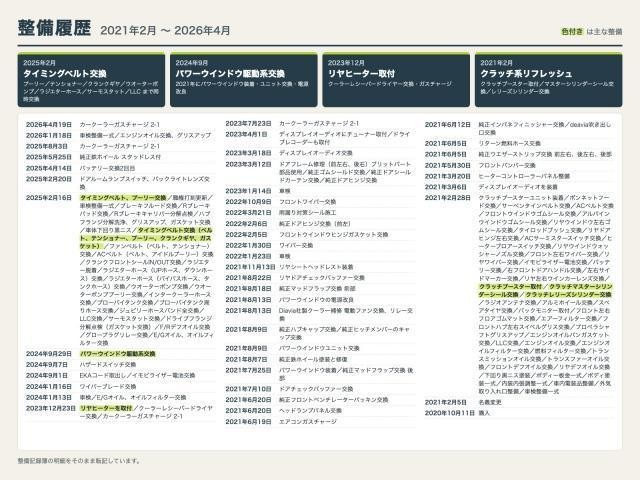
Task: Click エアコンガスチャージ entry text
Action: pos(308,422)
